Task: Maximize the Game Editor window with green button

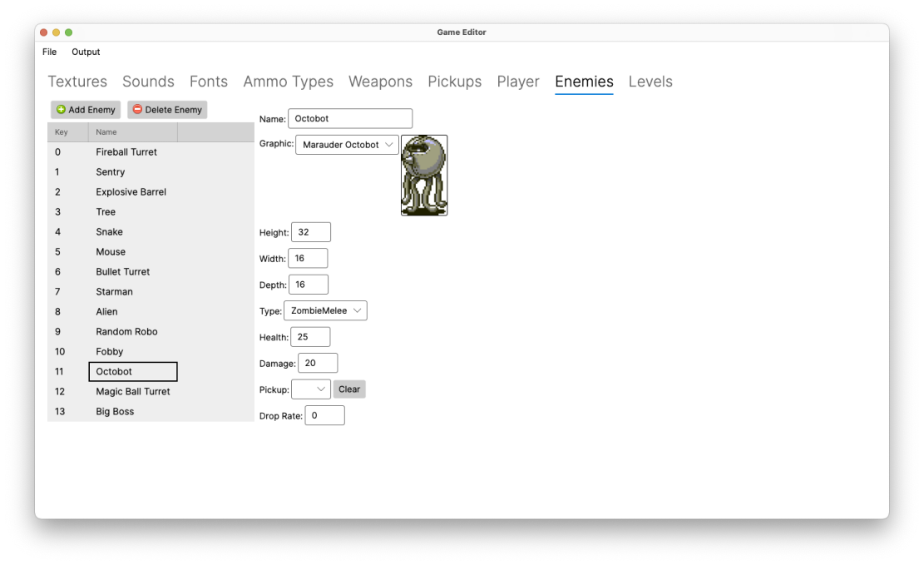Action: [68, 32]
